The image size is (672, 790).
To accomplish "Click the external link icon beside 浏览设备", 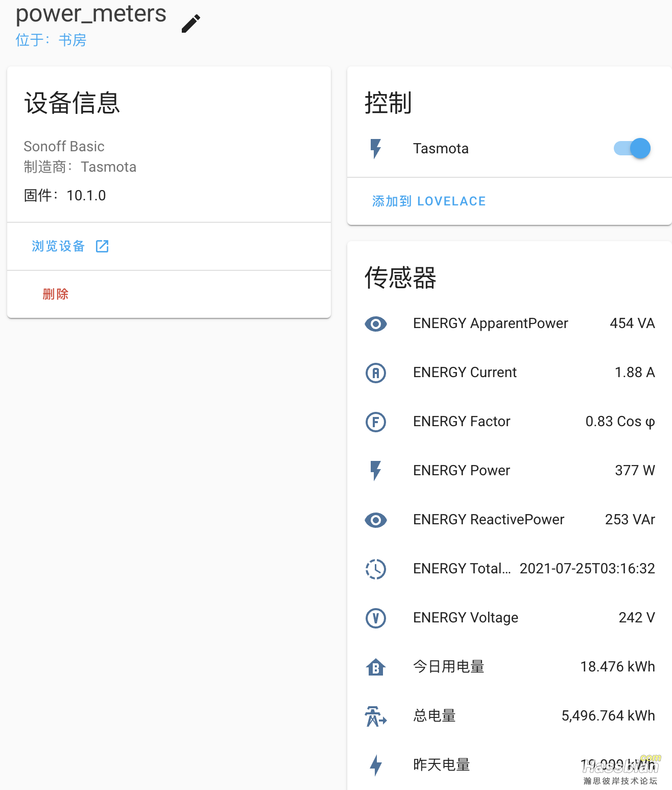I will pyautogui.click(x=102, y=246).
